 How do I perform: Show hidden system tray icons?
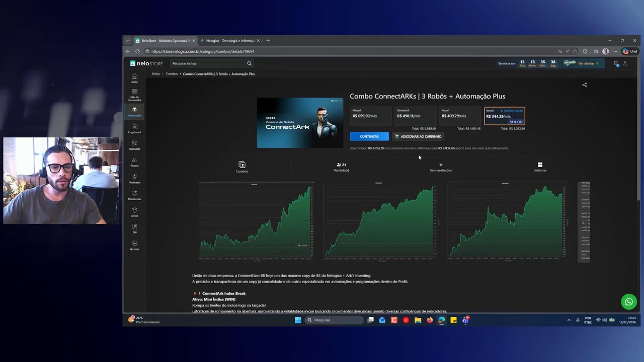(x=569, y=320)
